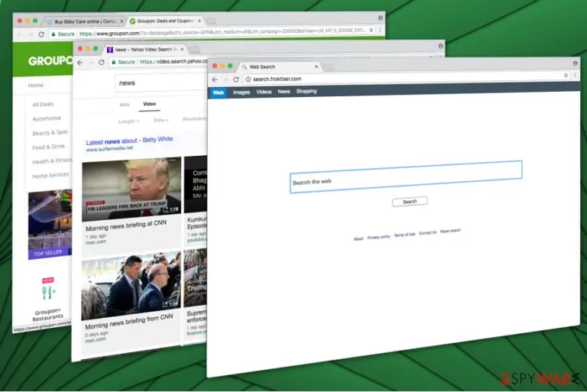Click the groupon.com address bar URL

[x=221, y=33]
